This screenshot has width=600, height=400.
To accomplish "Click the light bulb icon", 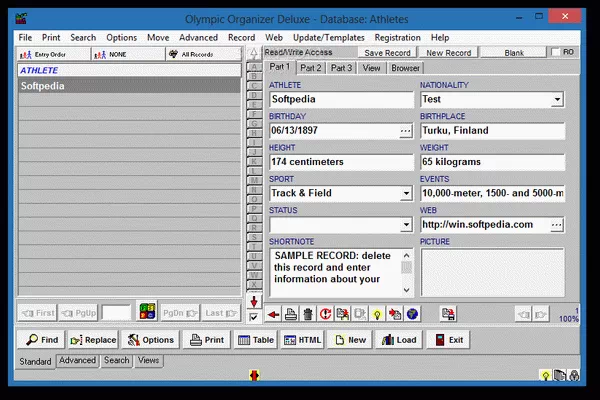I will tap(379, 315).
